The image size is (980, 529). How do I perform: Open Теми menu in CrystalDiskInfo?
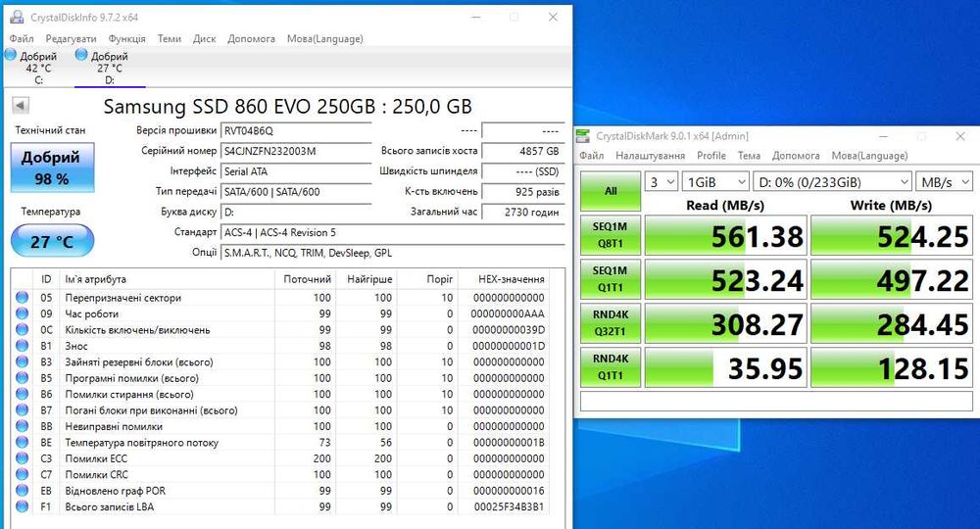[170, 39]
